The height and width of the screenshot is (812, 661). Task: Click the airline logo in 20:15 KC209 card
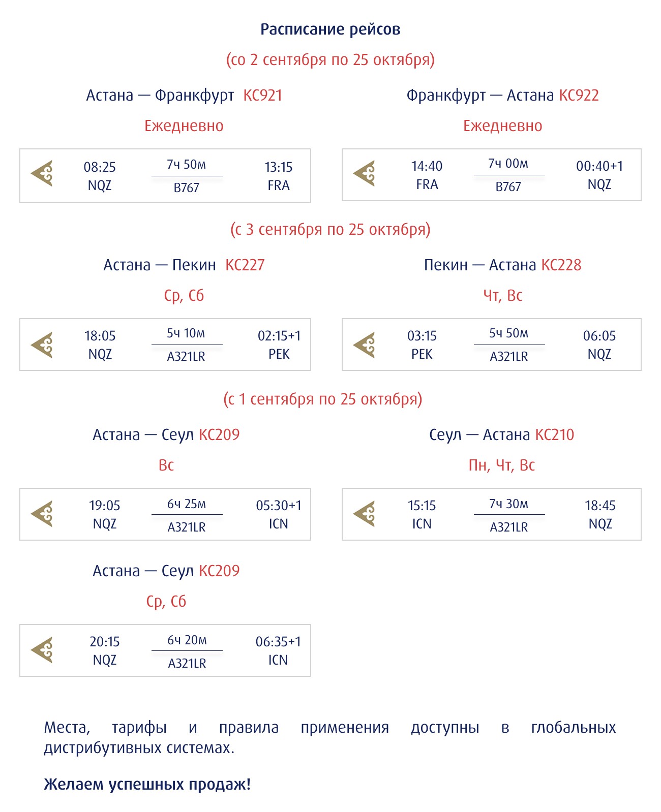42,650
